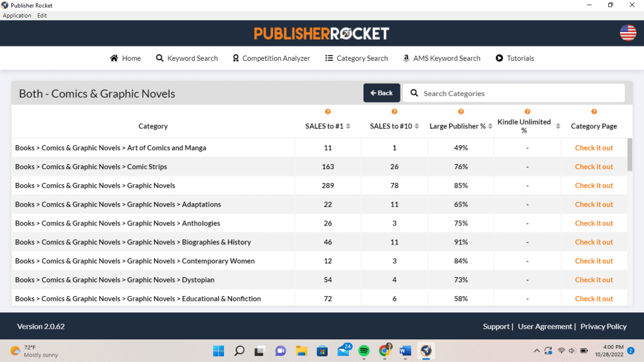Viewport: 644px width, 362px height.
Task: Open weather widget on taskbar
Action: pyautogui.click(x=35, y=351)
